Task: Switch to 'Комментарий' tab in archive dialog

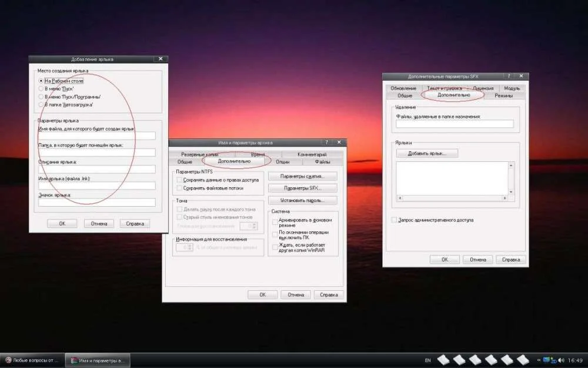Action: (x=312, y=154)
